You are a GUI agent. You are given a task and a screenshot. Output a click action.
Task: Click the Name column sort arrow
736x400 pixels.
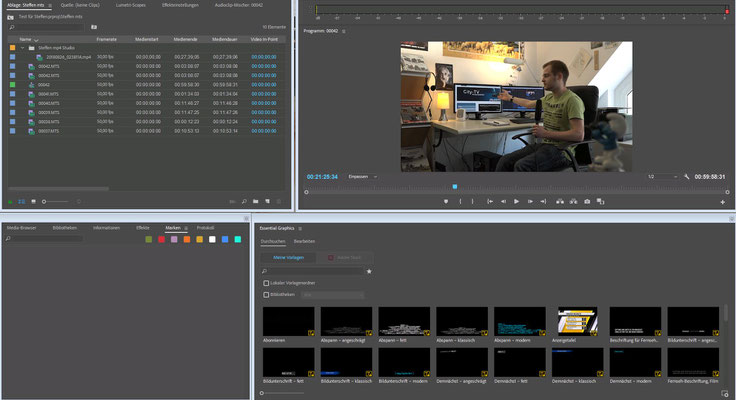pos(36,40)
